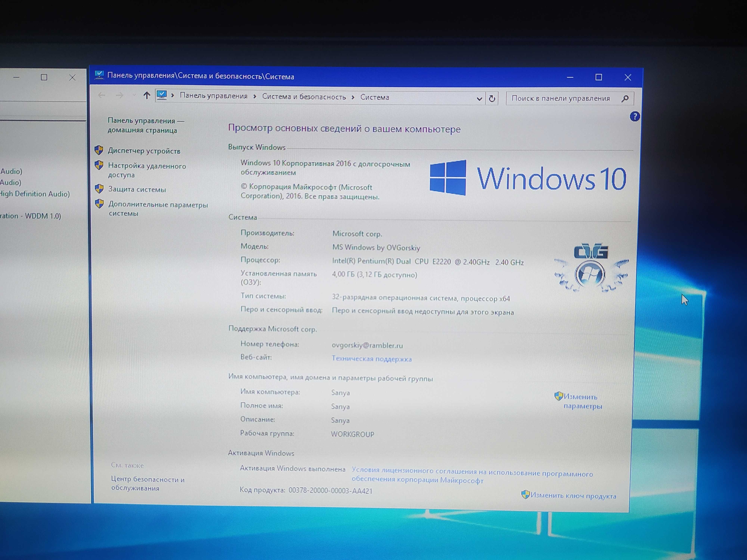The height and width of the screenshot is (560, 747).
Task: Click High Definition Audio entry in left window
Action: click(35, 194)
